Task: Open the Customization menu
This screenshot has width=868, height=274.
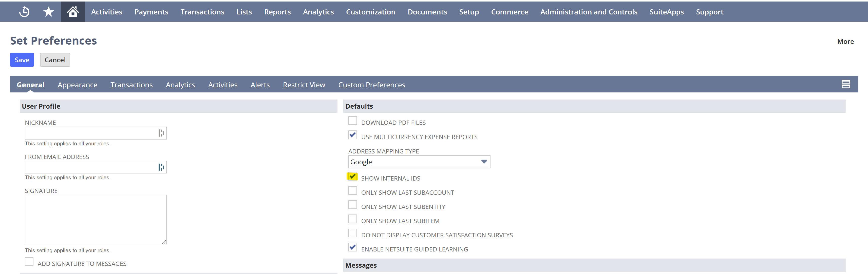Action: pos(370,12)
